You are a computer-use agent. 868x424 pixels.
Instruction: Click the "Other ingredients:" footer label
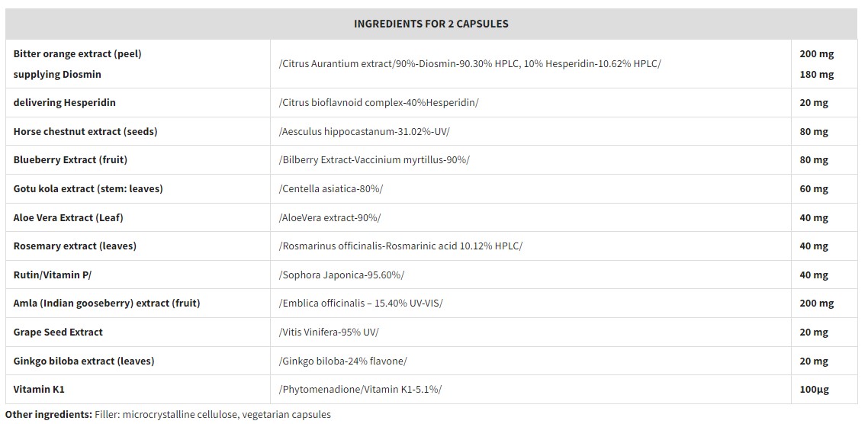(x=49, y=415)
